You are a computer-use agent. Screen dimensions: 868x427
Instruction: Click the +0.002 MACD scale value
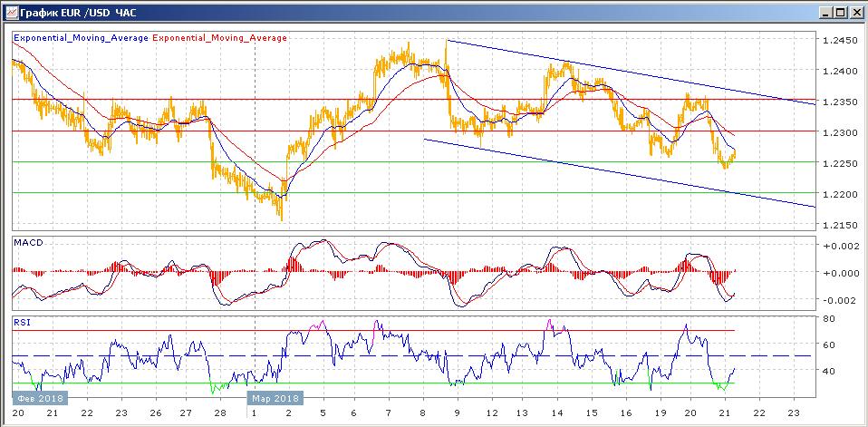point(837,246)
